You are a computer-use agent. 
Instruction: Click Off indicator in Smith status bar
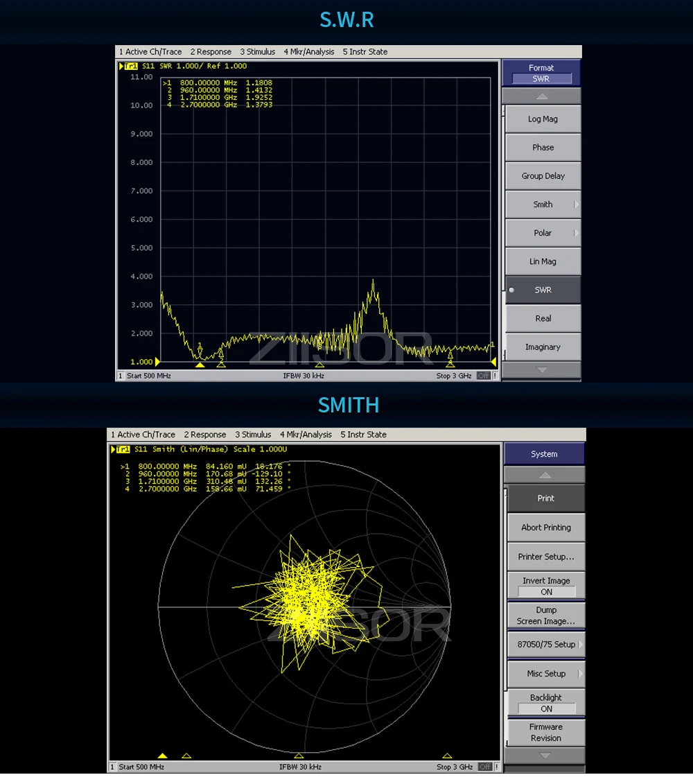tap(485, 767)
